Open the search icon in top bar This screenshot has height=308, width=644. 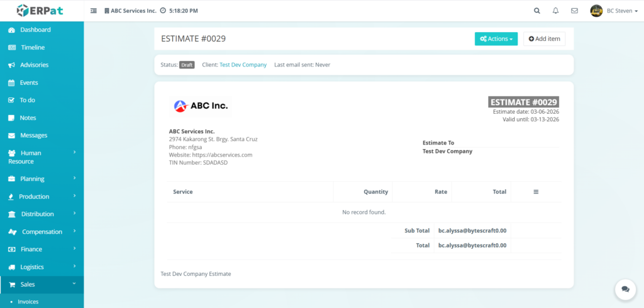pyautogui.click(x=537, y=11)
